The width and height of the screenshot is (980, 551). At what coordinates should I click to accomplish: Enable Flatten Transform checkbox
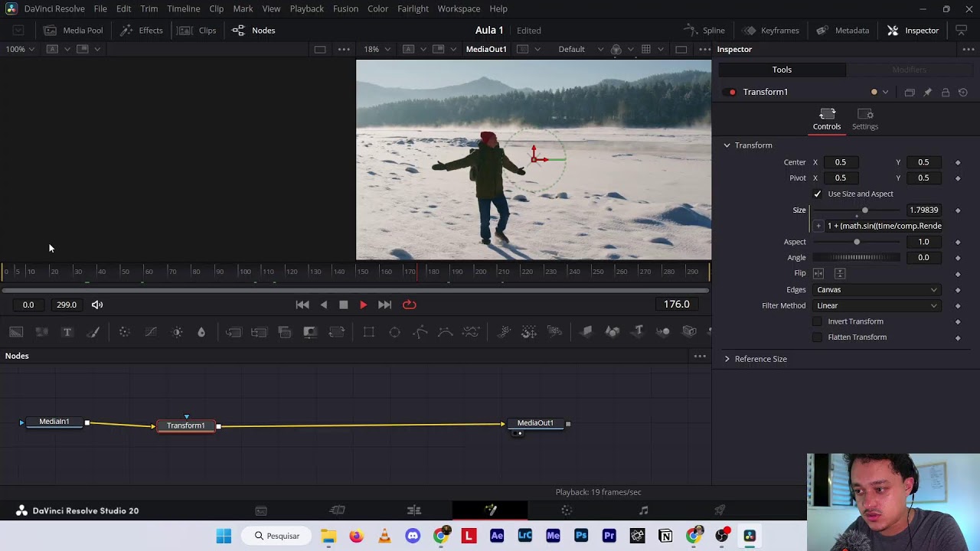point(818,337)
